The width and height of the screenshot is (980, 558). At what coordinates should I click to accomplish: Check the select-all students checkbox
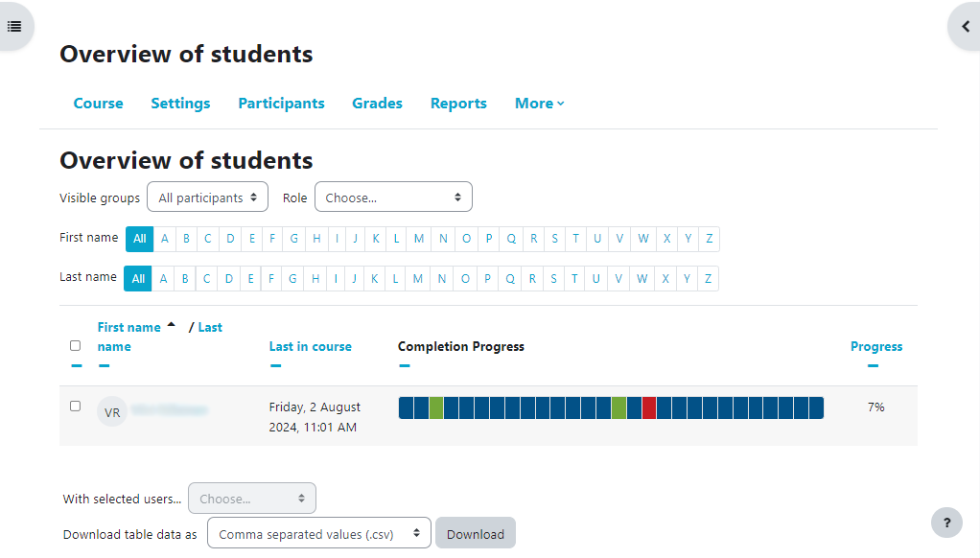(76, 346)
